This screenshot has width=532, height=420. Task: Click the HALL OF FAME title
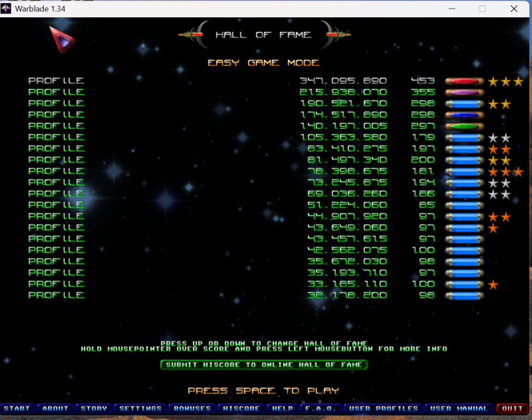point(263,35)
